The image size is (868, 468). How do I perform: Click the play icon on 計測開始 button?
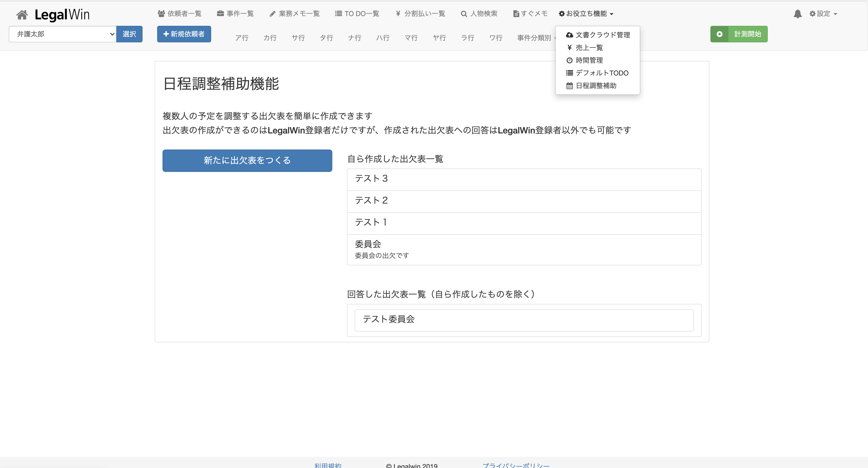719,34
